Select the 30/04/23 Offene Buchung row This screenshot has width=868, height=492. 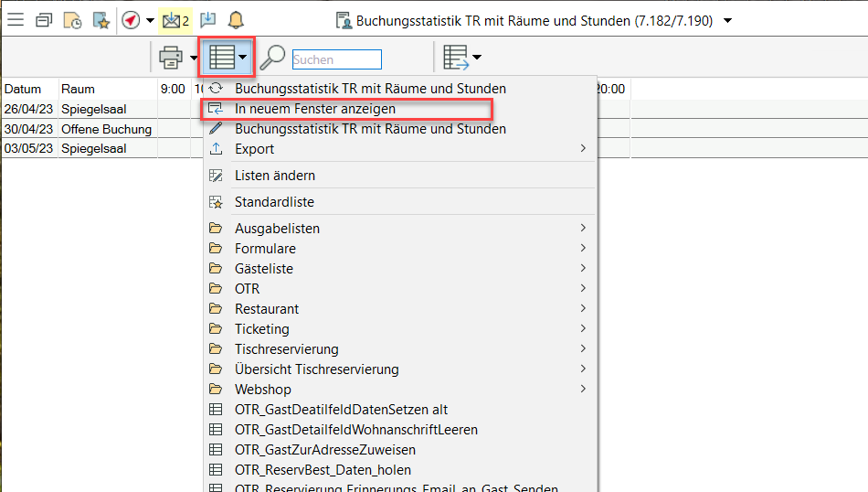[78, 129]
